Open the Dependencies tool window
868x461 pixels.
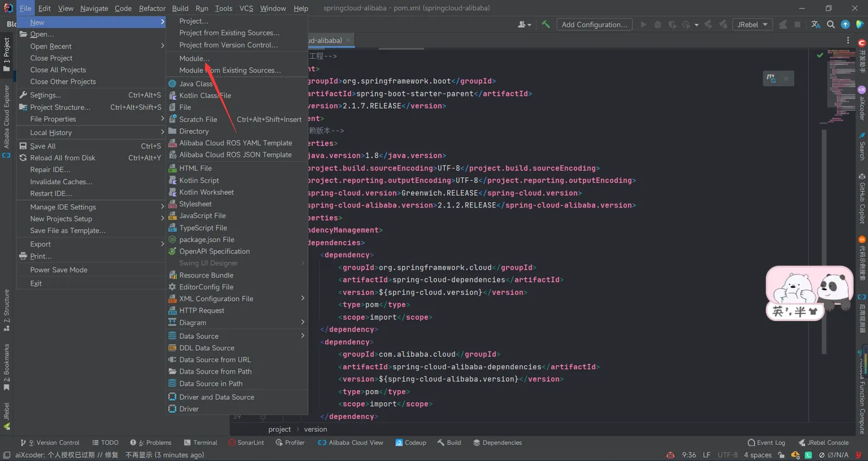tap(497, 442)
